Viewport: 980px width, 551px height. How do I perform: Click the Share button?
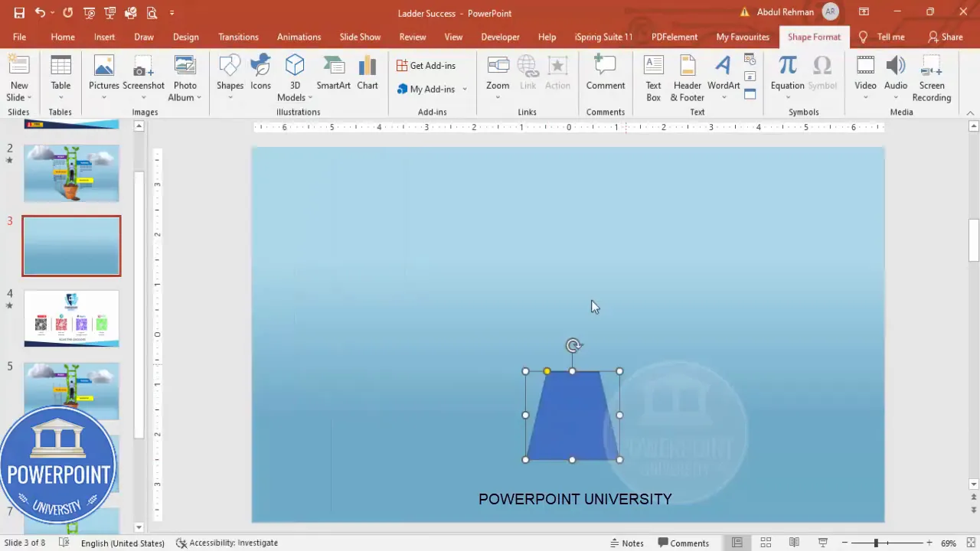pyautogui.click(x=946, y=37)
